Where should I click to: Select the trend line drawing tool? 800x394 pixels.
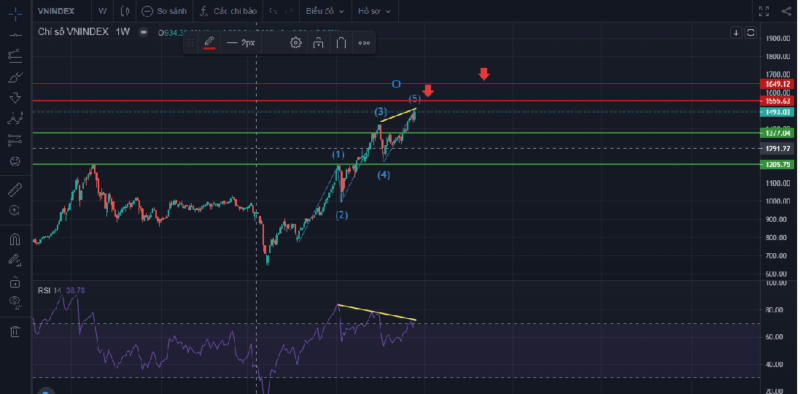pos(15,35)
